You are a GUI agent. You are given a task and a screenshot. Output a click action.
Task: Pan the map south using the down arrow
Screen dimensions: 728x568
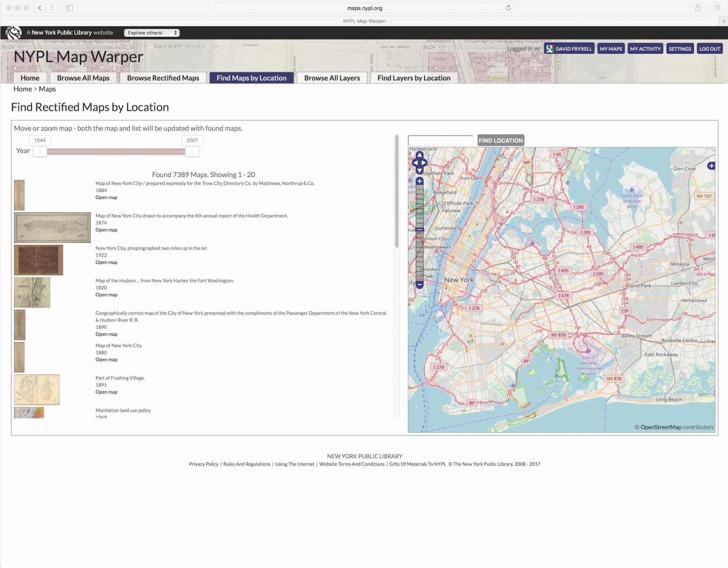pos(419,171)
